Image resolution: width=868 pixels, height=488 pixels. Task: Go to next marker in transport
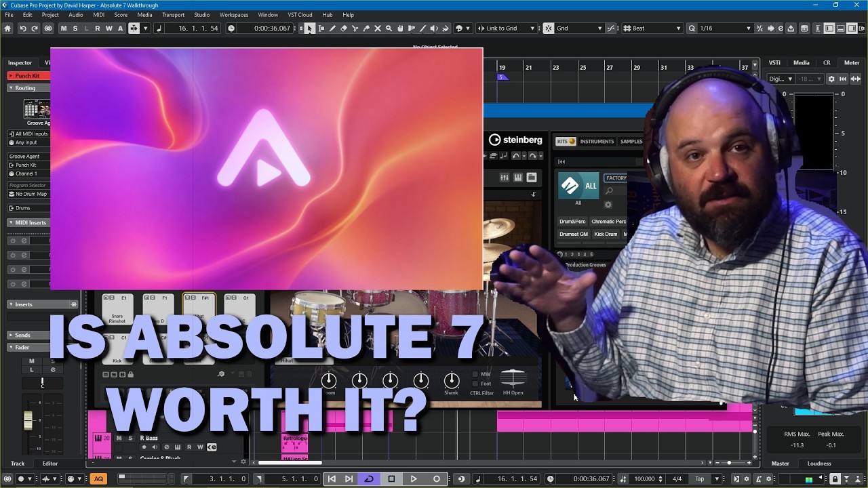click(349, 479)
